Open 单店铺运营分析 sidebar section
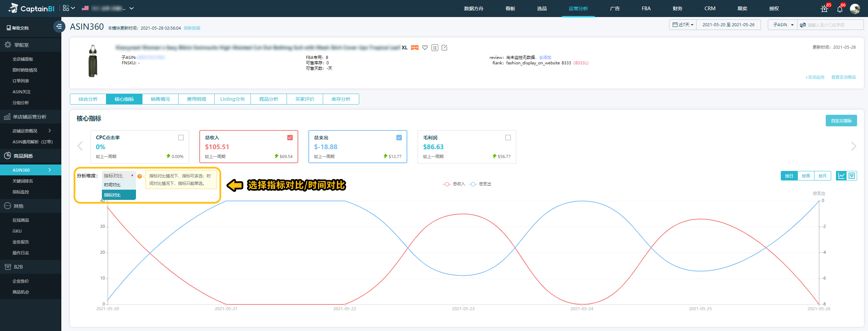 tap(31, 117)
